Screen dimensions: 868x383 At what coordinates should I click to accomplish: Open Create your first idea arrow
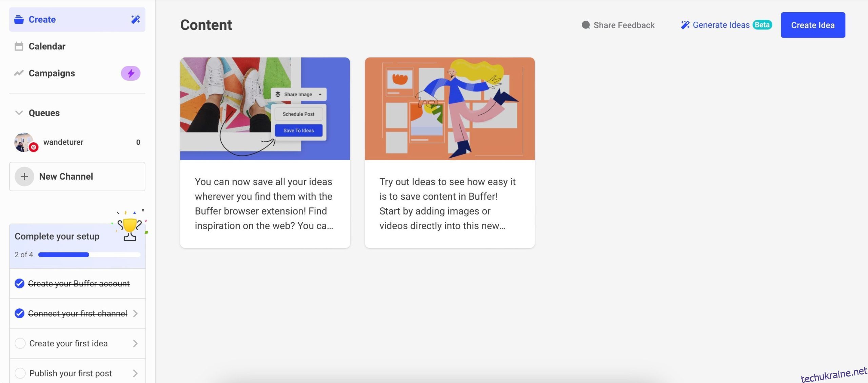click(x=135, y=343)
